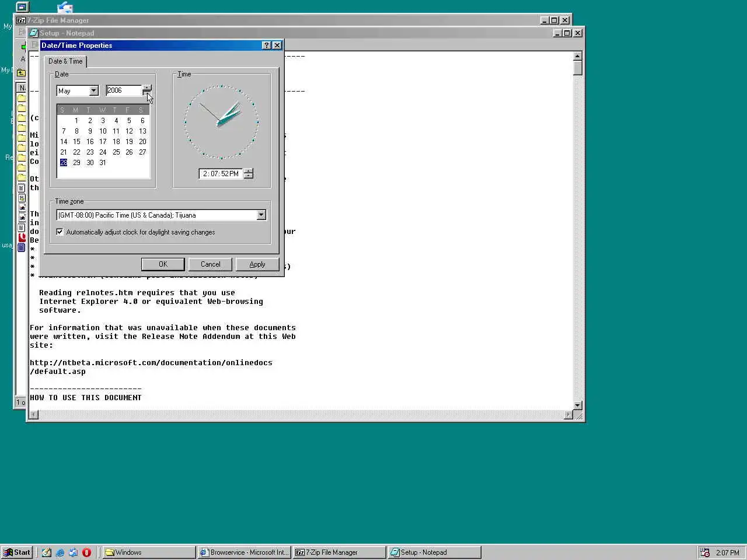Select day 6 in the calendar
Image resolution: width=747 pixels, height=560 pixels.
pyautogui.click(x=142, y=121)
